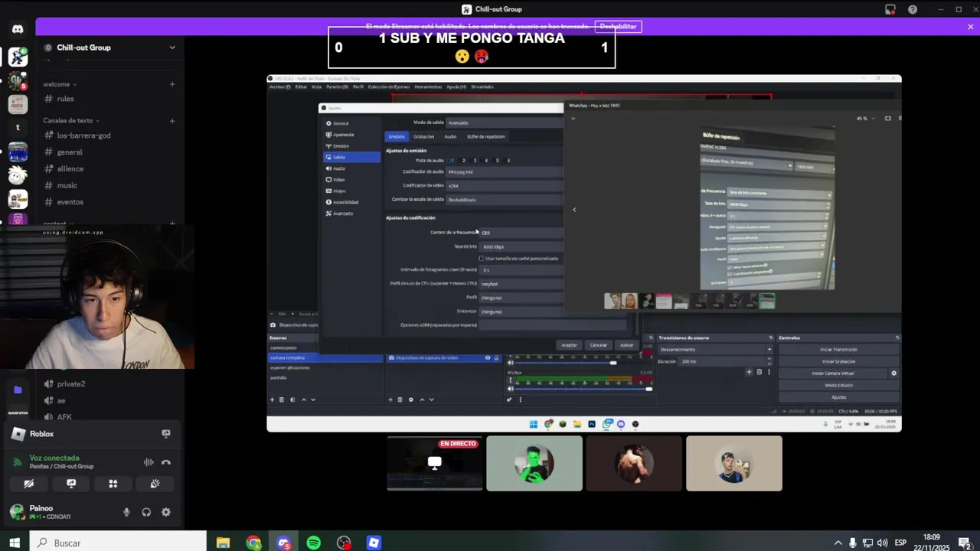Click Aceptar in OBS settings dialog
The image size is (980, 551).
click(x=569, y=345)
